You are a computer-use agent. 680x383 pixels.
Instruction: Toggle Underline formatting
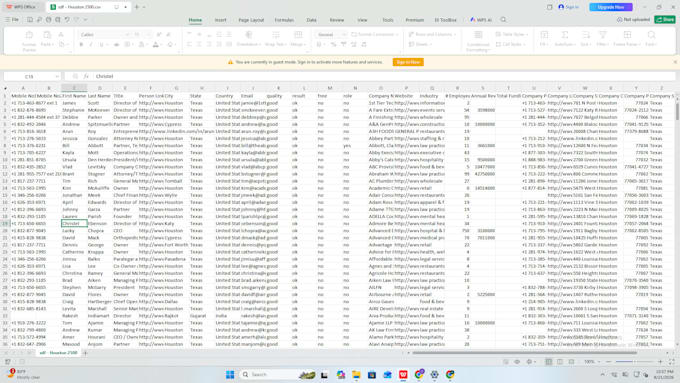(101, 45)
